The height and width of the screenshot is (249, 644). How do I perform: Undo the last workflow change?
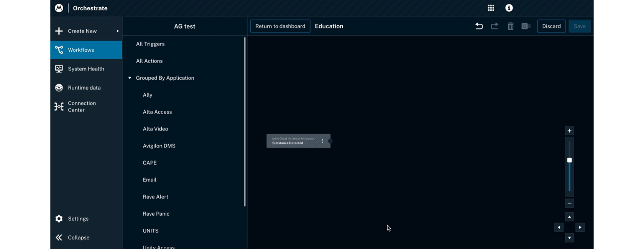[479, 26]
